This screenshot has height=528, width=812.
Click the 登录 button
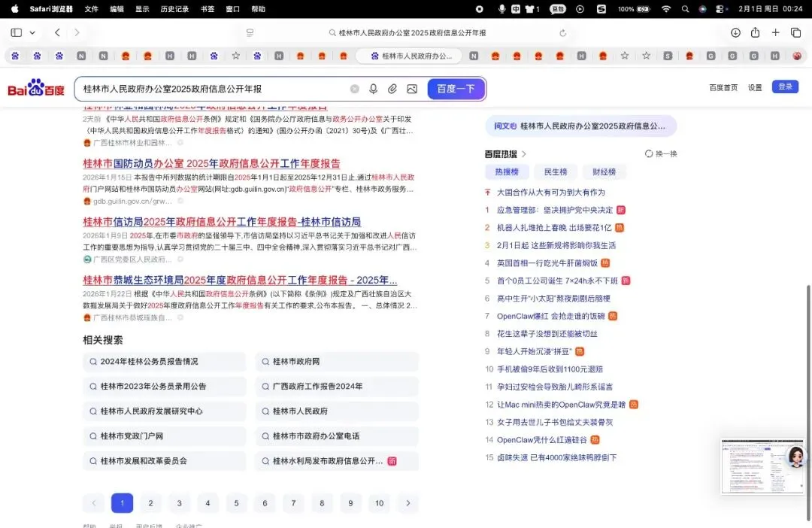[785, 87]
